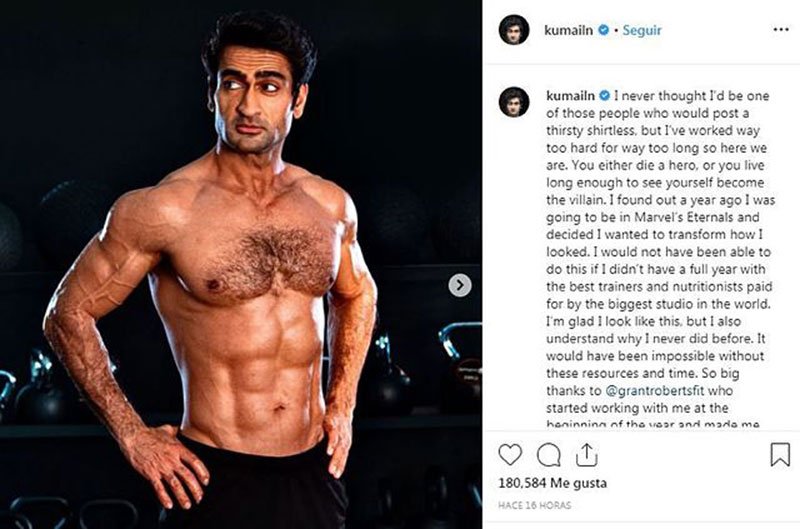Screen dimensions: 800x529
Task: Click the verified badge in the caption
Action: [x=605, y=95]
